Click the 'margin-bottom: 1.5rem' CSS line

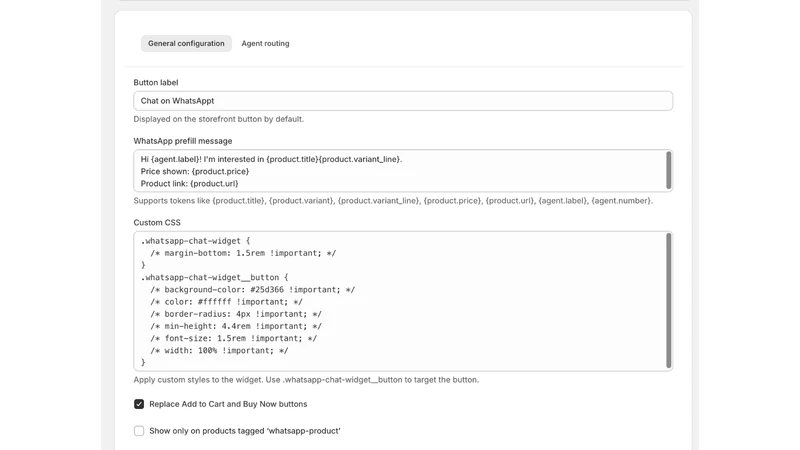pos(243,253)
